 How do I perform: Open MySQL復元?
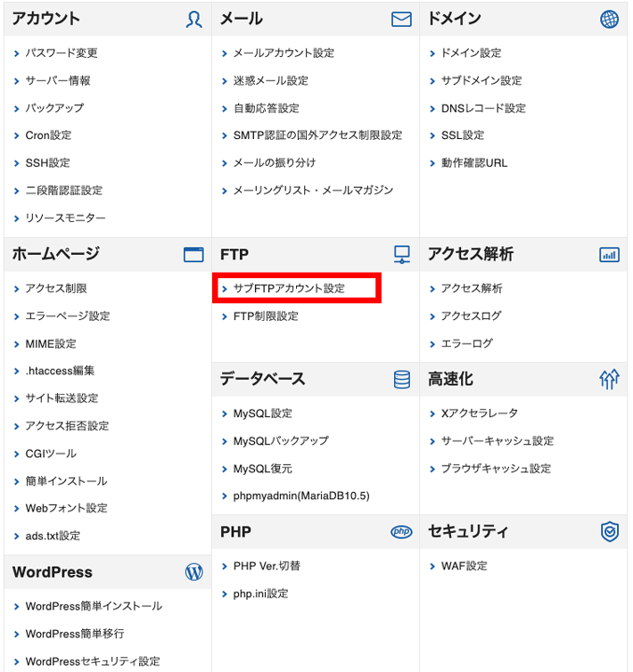pos(262,469)
